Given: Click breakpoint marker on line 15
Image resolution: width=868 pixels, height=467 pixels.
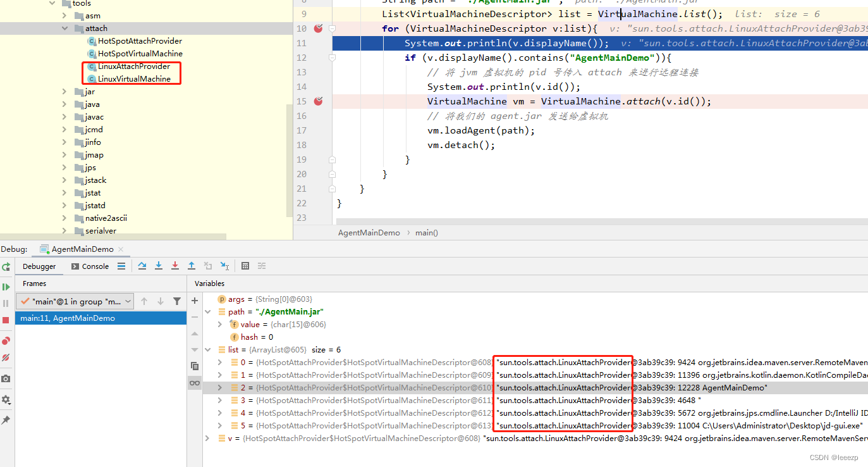Looking at the screenshot, I should 319,101.
